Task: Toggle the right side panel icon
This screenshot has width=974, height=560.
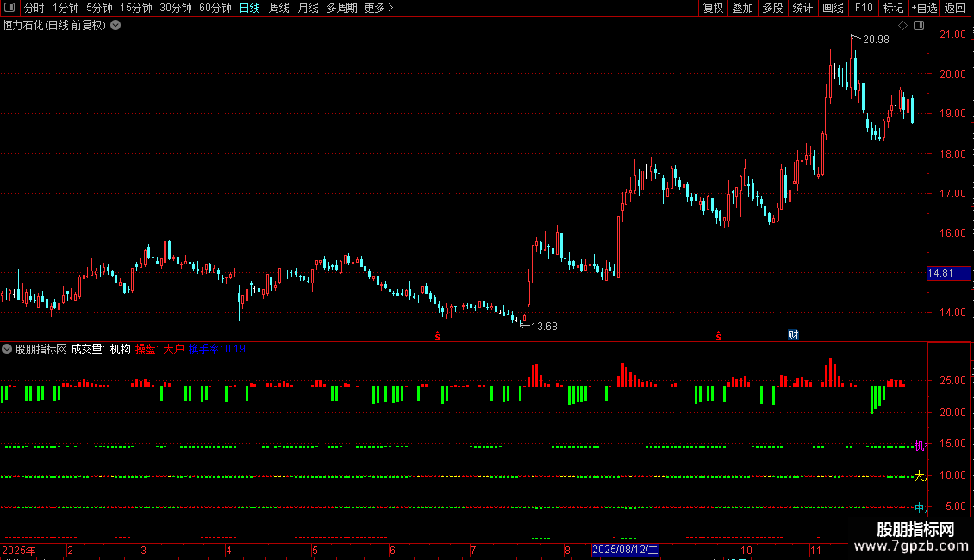Action: [x=919, y=26]
